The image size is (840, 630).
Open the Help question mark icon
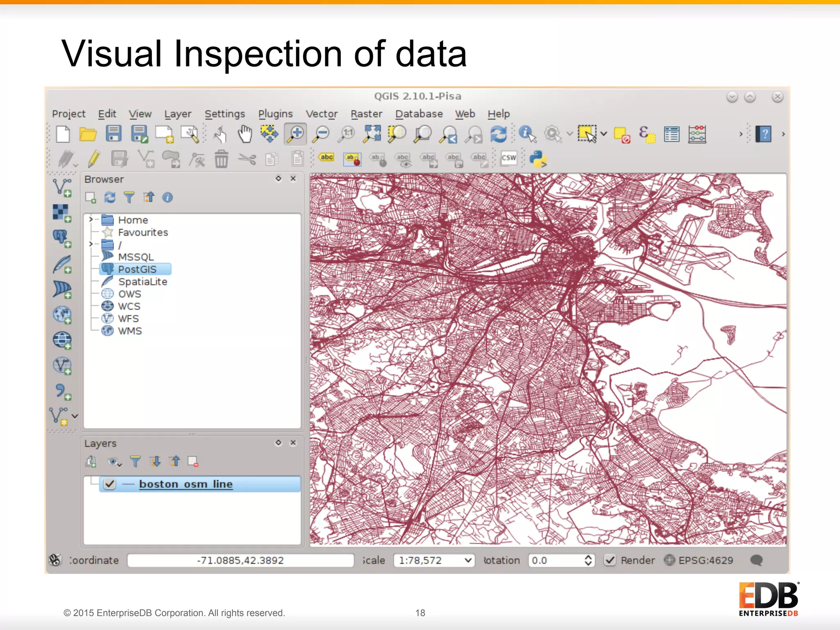coord(763,134)
